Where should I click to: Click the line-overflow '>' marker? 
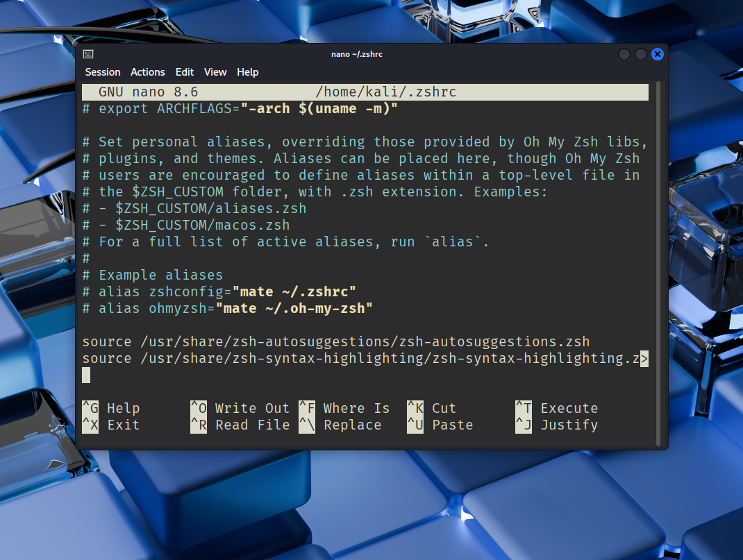644,358
